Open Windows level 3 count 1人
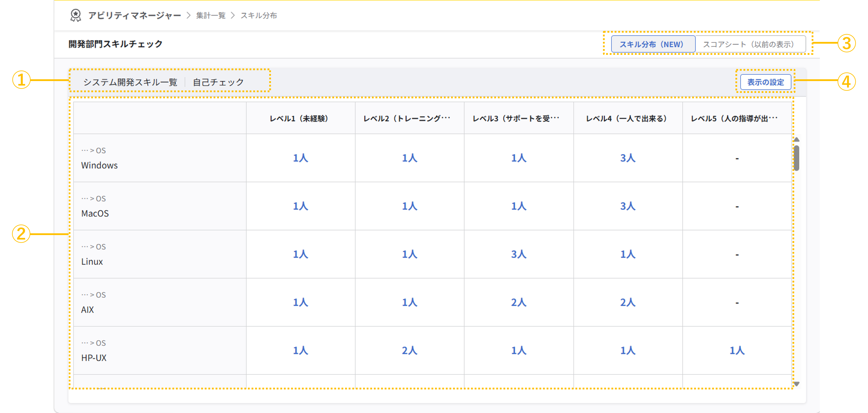 click(x=519, y=158)
